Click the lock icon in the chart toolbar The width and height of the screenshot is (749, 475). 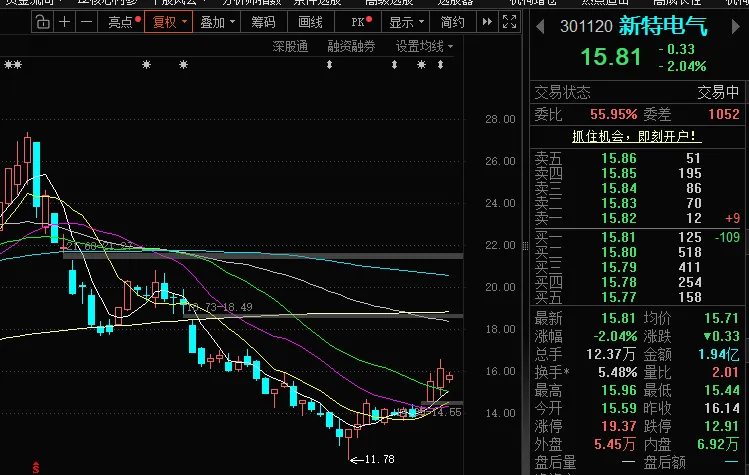(43, 22)
